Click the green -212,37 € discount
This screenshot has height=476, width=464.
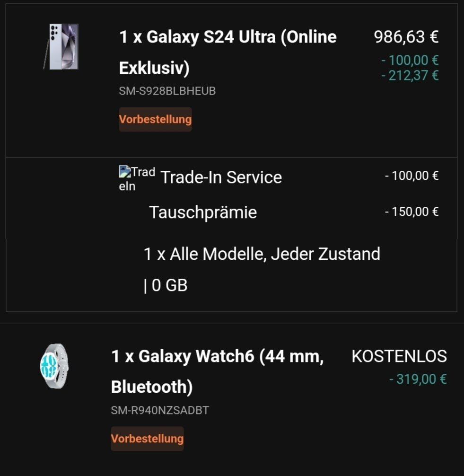[410, 75]
